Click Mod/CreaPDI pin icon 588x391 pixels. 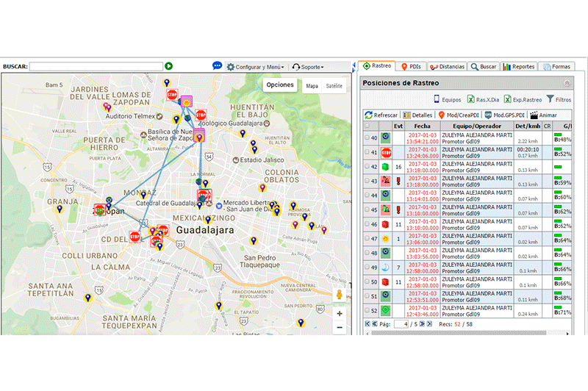(x=442, y=115)
